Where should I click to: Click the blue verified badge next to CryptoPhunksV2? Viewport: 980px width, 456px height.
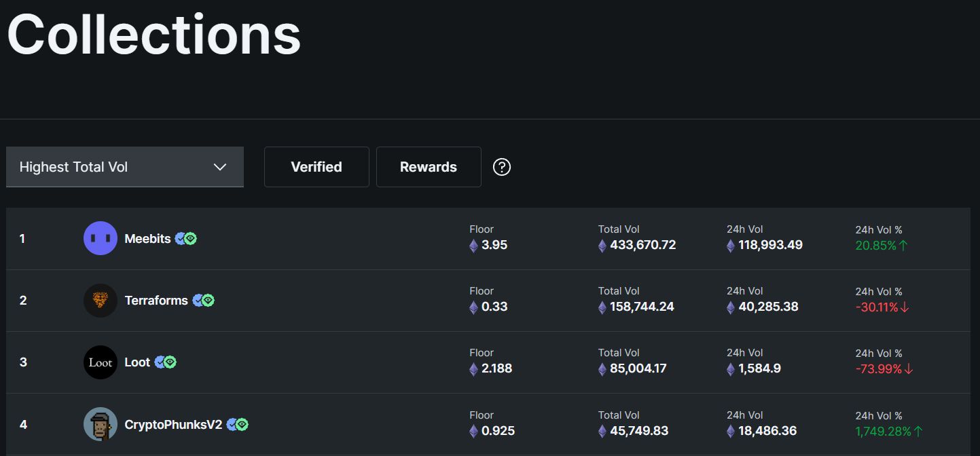tap(232, 424)
